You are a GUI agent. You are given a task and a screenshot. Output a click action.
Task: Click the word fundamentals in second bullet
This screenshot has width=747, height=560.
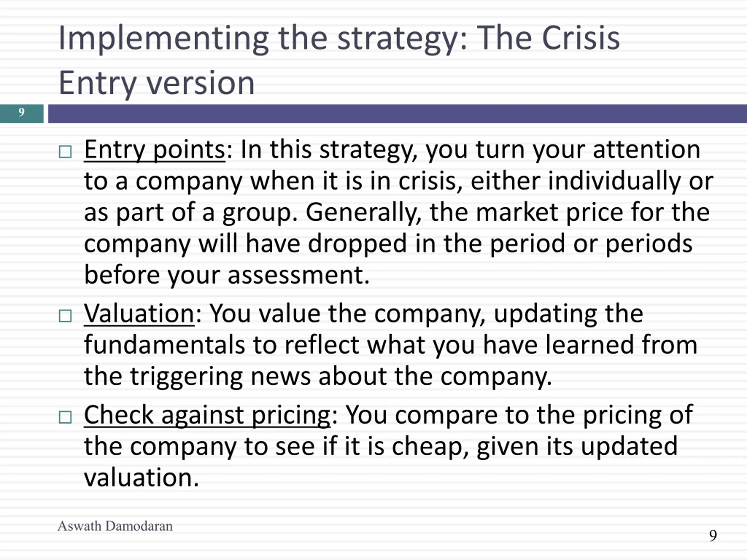coord(165,345)
